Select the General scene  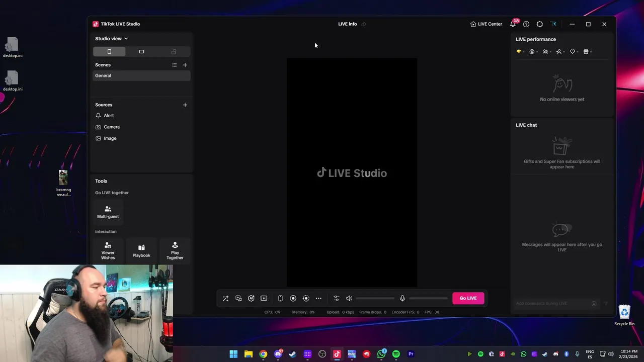(x=141, y=75)
